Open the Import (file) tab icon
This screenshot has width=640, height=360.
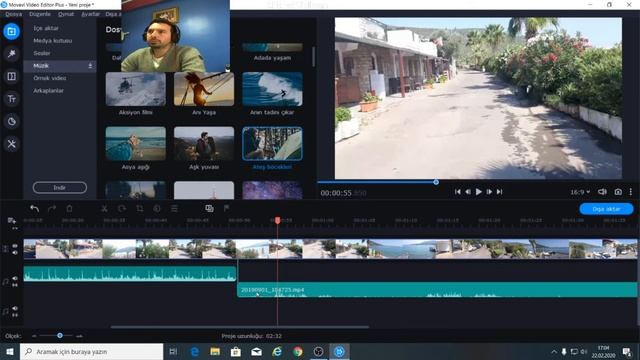pos(11,31)
